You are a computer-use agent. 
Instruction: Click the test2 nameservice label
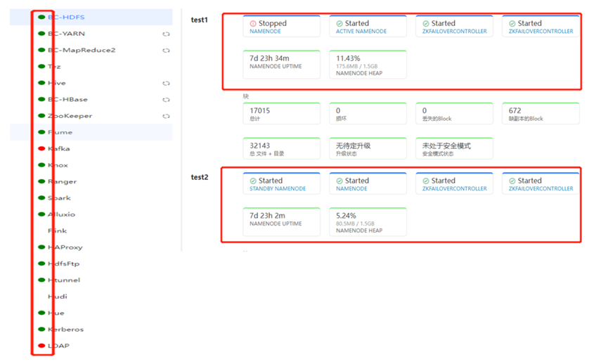coord(200,177)
